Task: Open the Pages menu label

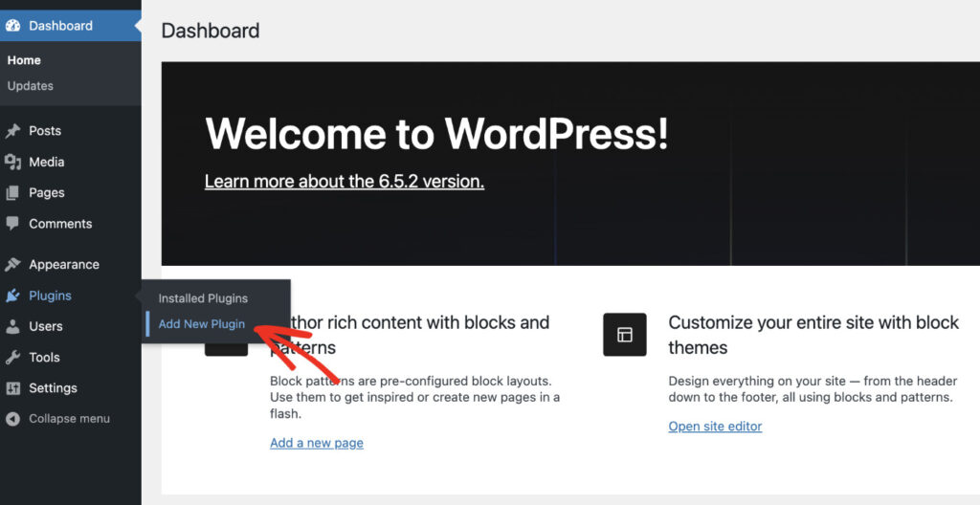Action: [x=46, y=192]
